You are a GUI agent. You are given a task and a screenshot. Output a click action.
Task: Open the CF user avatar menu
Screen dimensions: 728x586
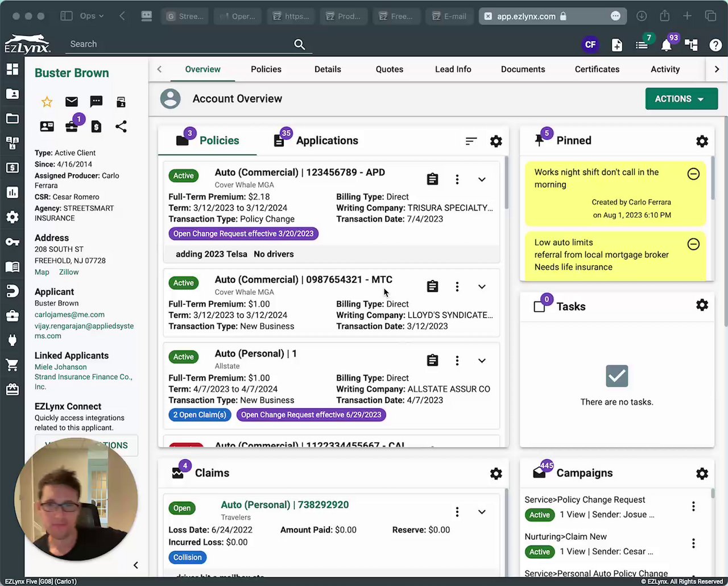coord(590,44)
